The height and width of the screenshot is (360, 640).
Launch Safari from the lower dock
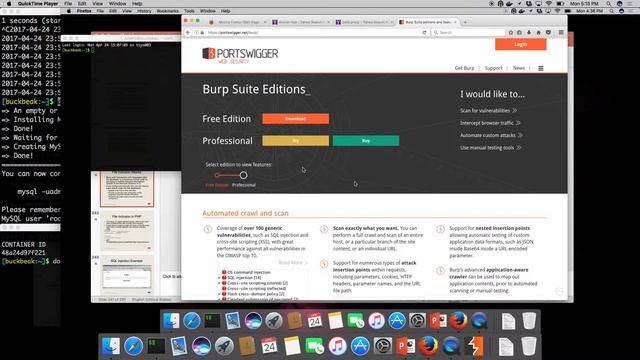[x=133, y=347]
